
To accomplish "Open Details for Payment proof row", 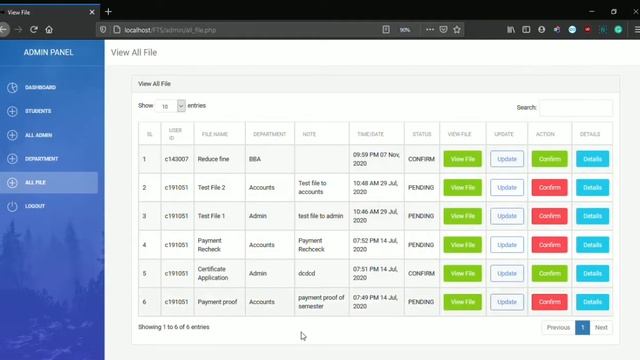I will 592,302.
